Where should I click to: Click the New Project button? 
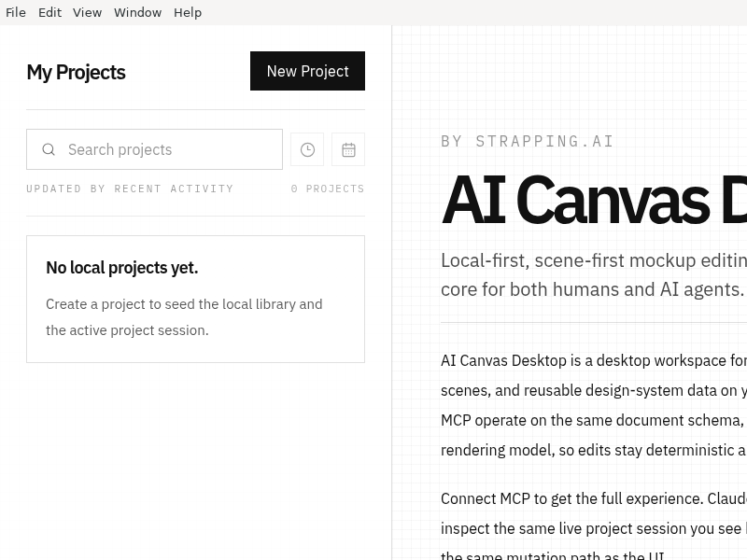[307, 71]
